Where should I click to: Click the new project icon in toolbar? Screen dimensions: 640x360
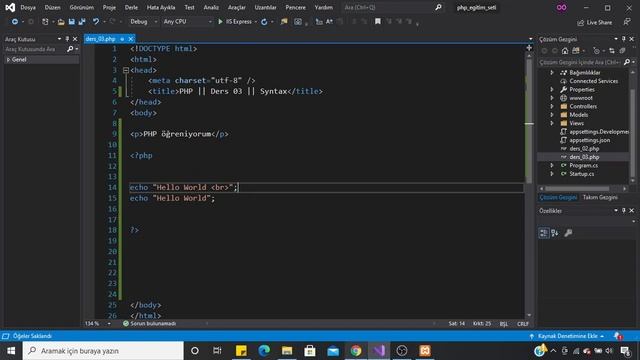(x=45, y=22)
